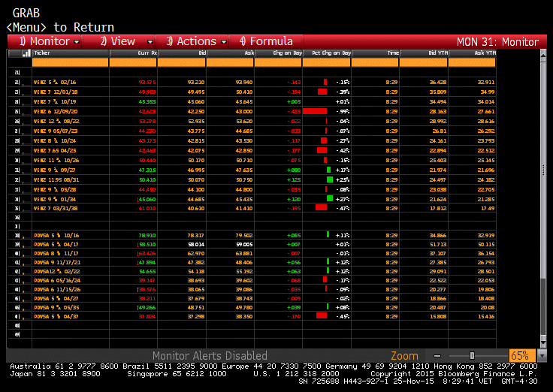Sort by the Ask column header
This screenshot has height=392, width=553.
pos(230,53)
